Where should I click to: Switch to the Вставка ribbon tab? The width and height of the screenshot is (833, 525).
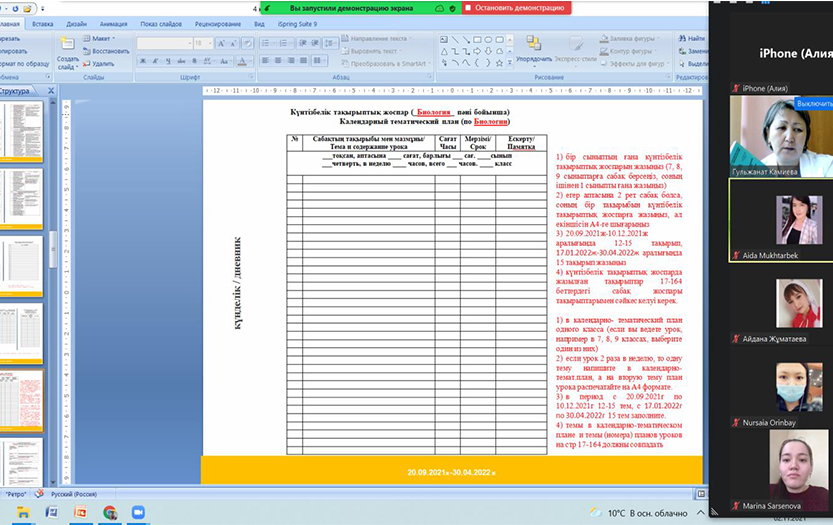click(x=43, y=22)
